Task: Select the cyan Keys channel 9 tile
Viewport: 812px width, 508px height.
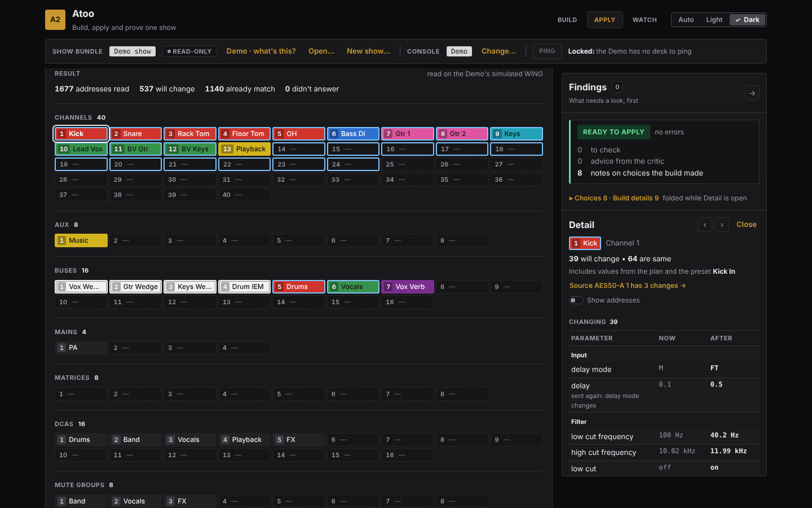Action: click(x=517, y=134)
